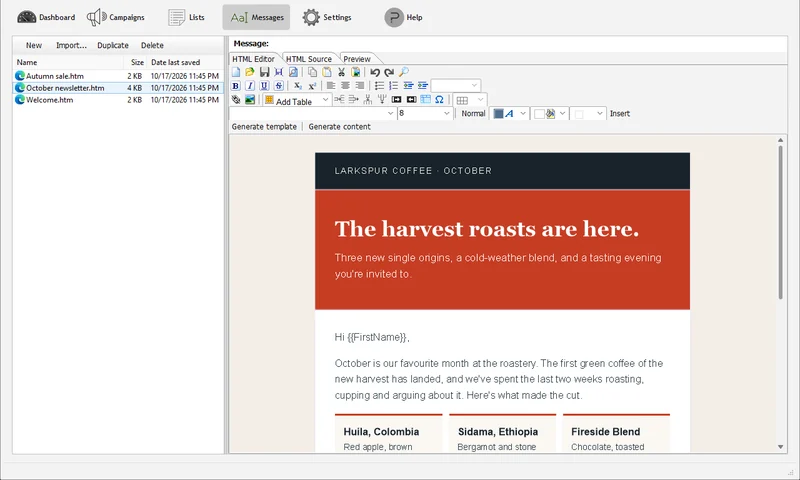
Task: Insert a bulleted list
Action: [379, 85]
